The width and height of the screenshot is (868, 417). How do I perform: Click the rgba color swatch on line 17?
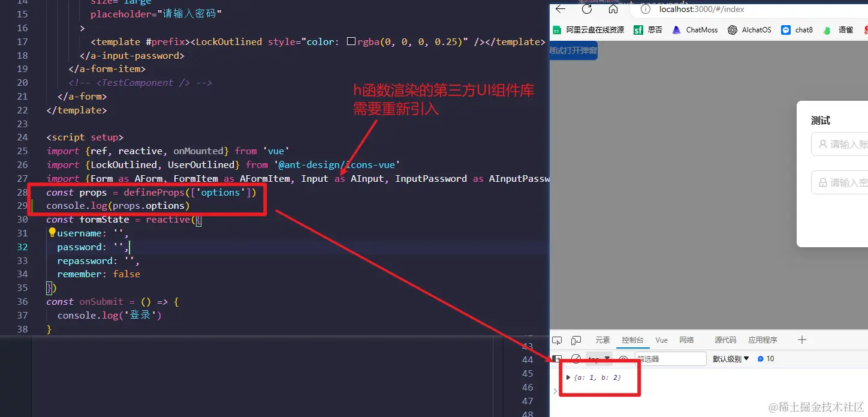pos(352,42)
